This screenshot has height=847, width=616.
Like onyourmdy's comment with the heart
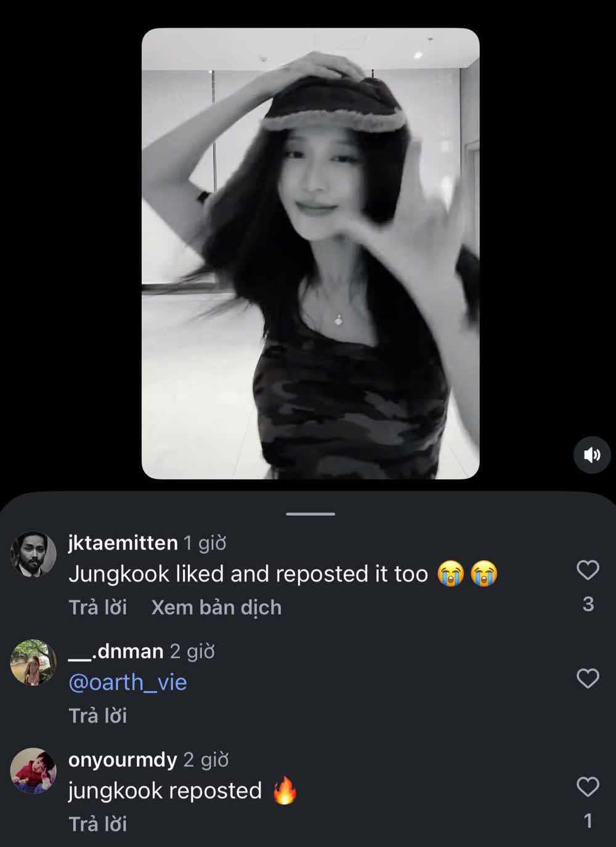point(588,787)
